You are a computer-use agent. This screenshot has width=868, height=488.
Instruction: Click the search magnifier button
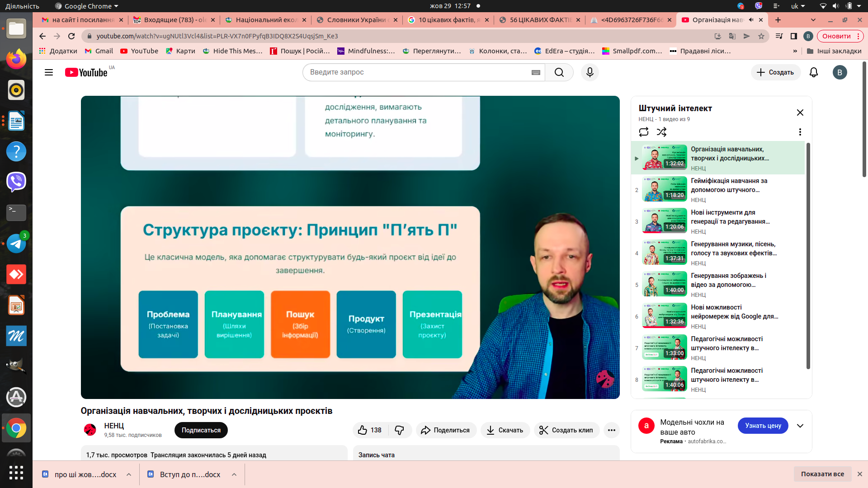coord(559,72)
